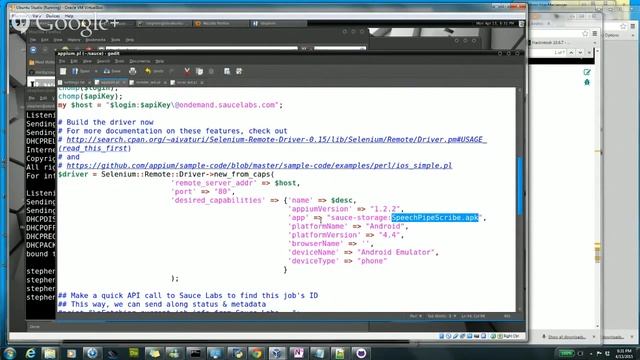Close the fourth gedit document tab
Viewport: 640px width, 360px height.
201,82
